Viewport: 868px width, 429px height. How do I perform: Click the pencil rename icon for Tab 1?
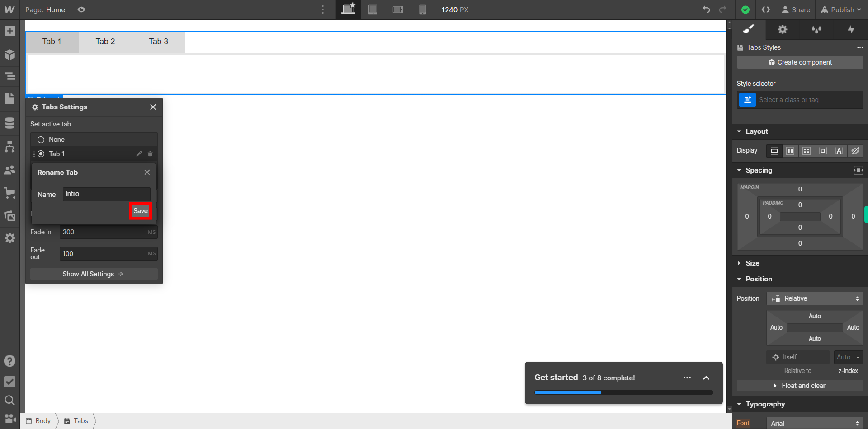point(139,154)
